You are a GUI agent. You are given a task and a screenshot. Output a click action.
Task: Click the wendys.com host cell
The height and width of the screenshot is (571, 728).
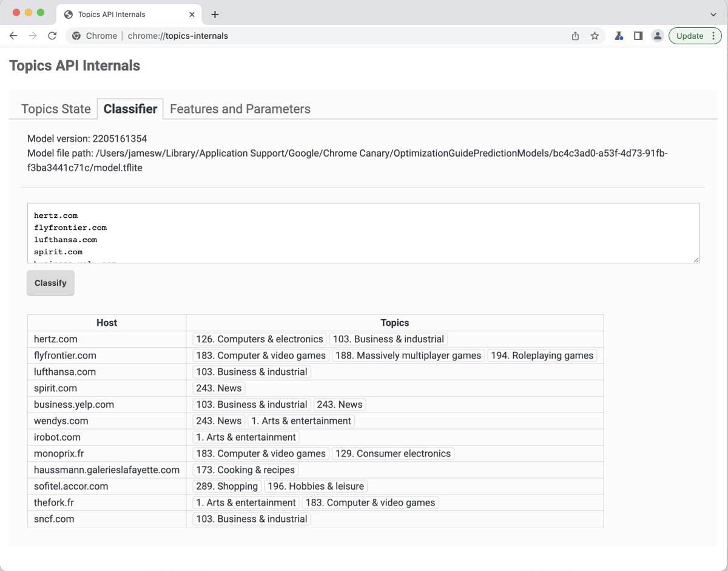point(107,421)
